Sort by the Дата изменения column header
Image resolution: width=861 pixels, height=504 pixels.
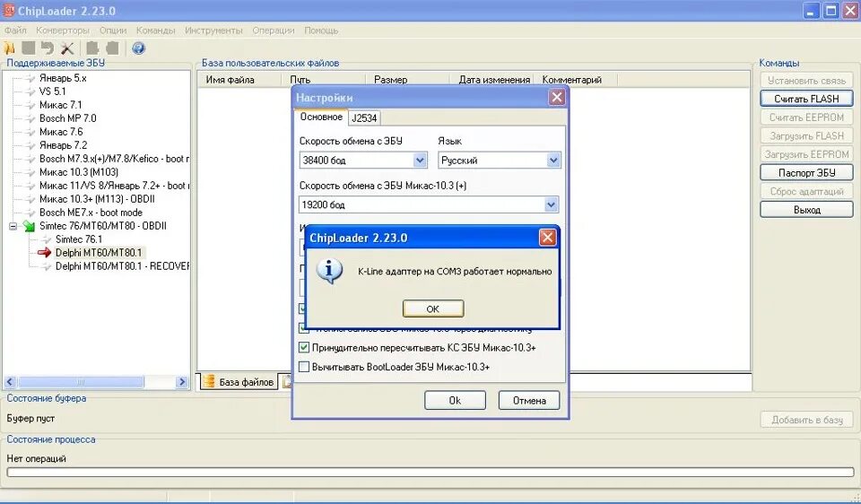click(493, 80)
